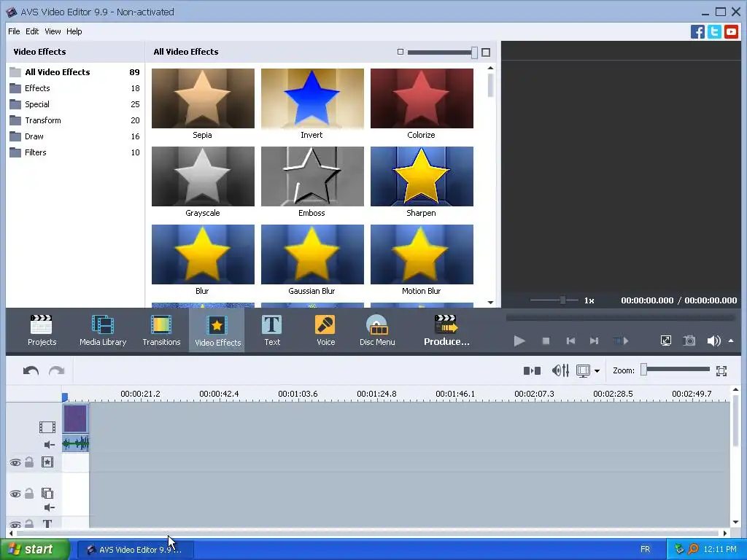Open the Edit menu
Viewport: 747px width, 560px height.
32,31
